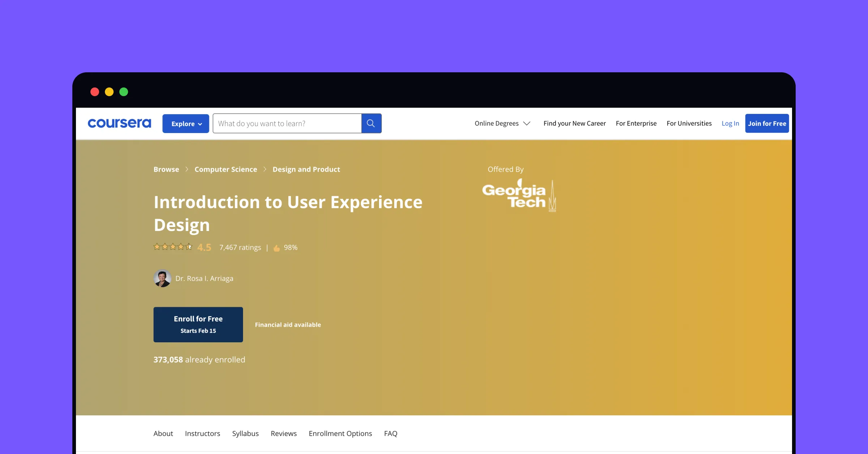Click the star rating stars
This screenshot has width=868, height=454.
[173, 247]
